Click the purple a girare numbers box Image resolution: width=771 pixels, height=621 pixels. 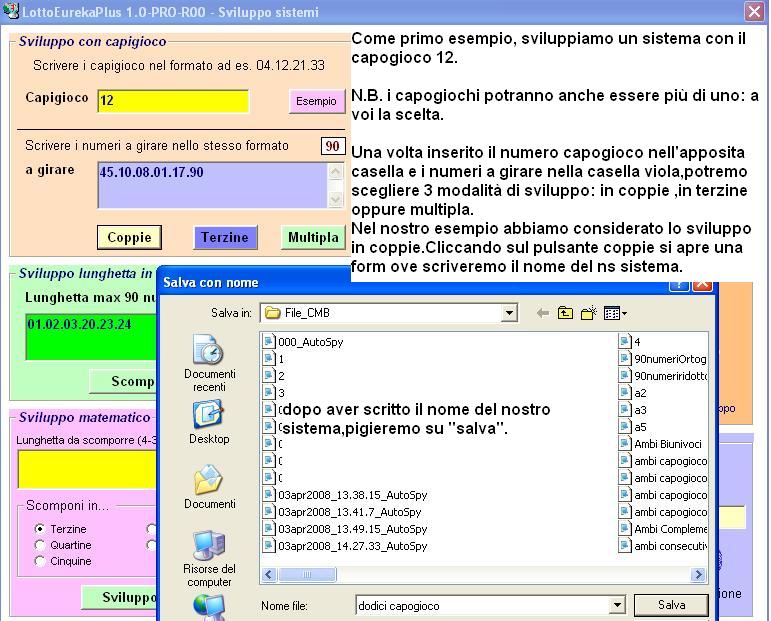(x=212, y=185)
